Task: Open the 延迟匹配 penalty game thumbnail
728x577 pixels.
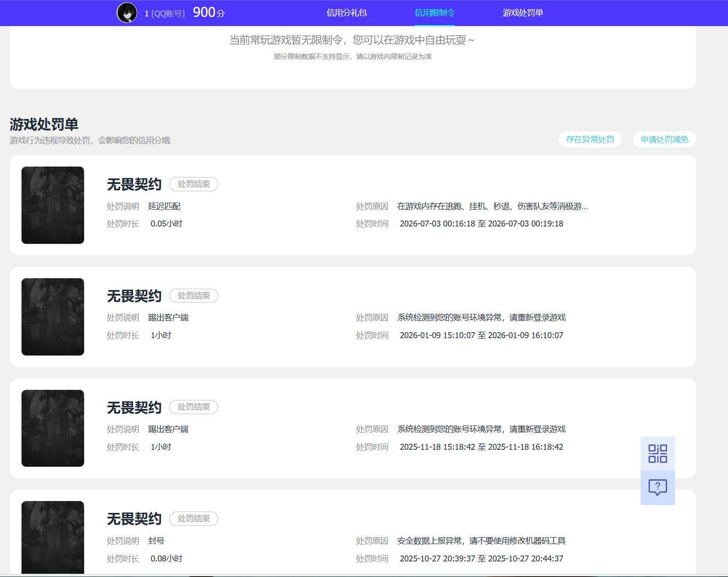Action: 53,205
